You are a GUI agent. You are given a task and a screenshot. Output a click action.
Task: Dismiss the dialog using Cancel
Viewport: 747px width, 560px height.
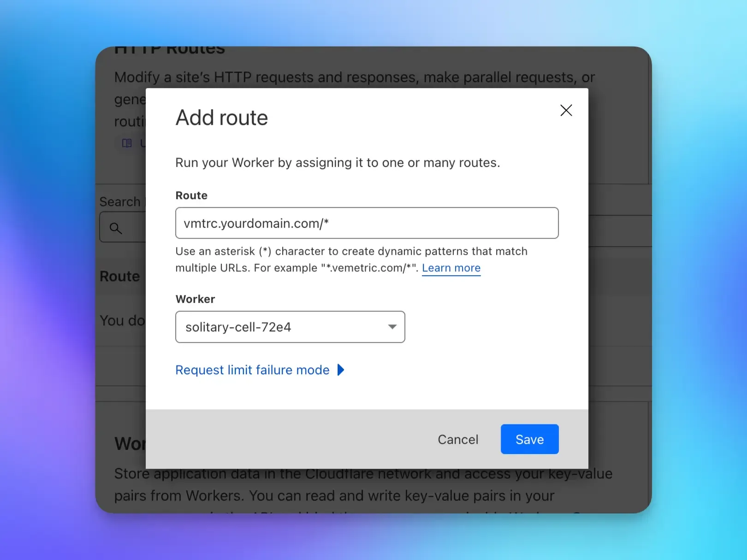[x=457, y=439]
